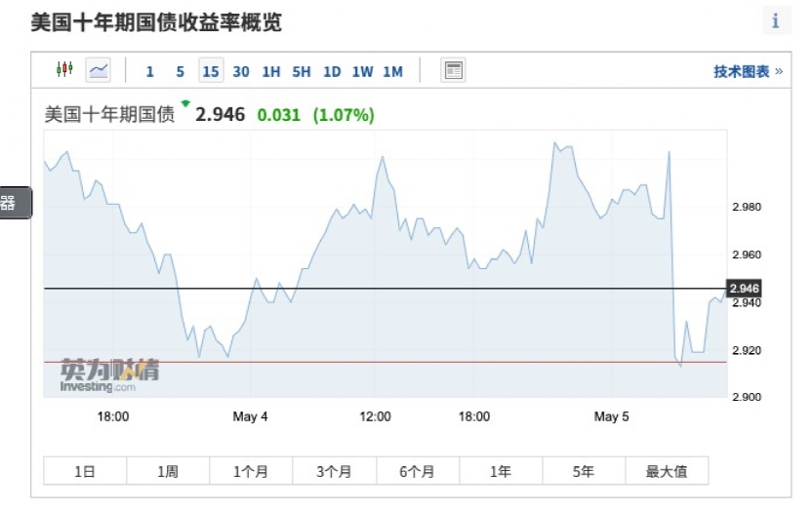Click the info icon at top right

[x=776, y=21]
